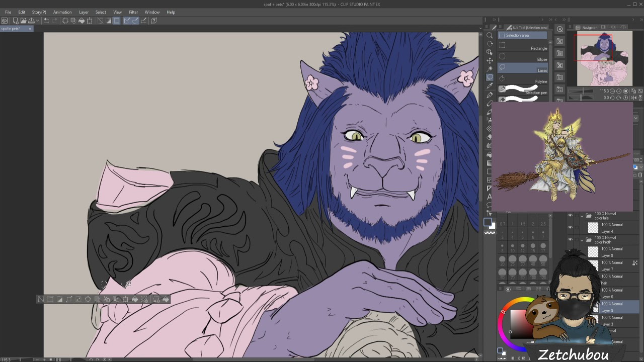Toggle visibility of the color hroth folder
This screenshot has width=644, height=362.
[x=570, y=240]
